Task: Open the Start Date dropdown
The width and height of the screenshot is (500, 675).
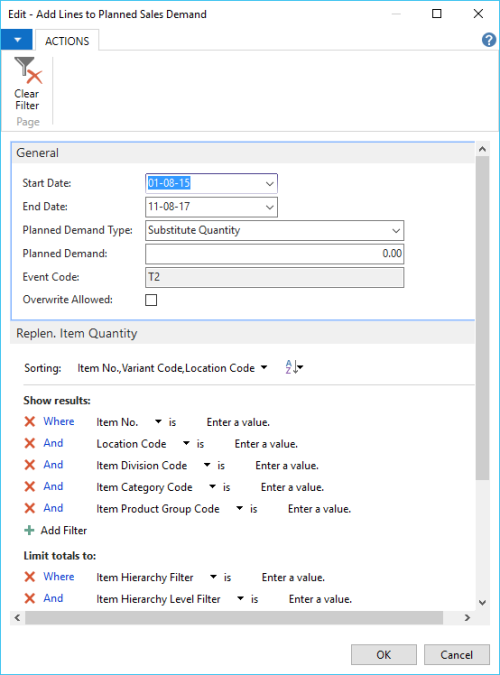Action: 270,184
